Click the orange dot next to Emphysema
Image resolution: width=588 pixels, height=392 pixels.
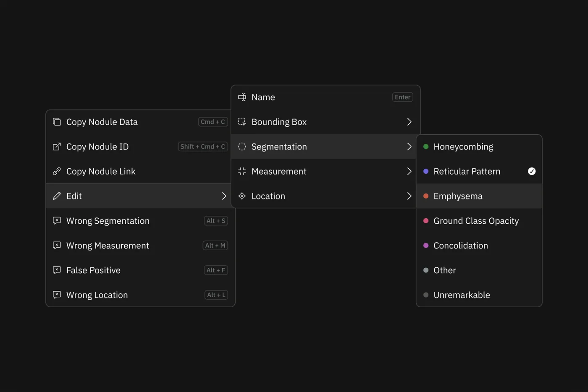[426, 196]
